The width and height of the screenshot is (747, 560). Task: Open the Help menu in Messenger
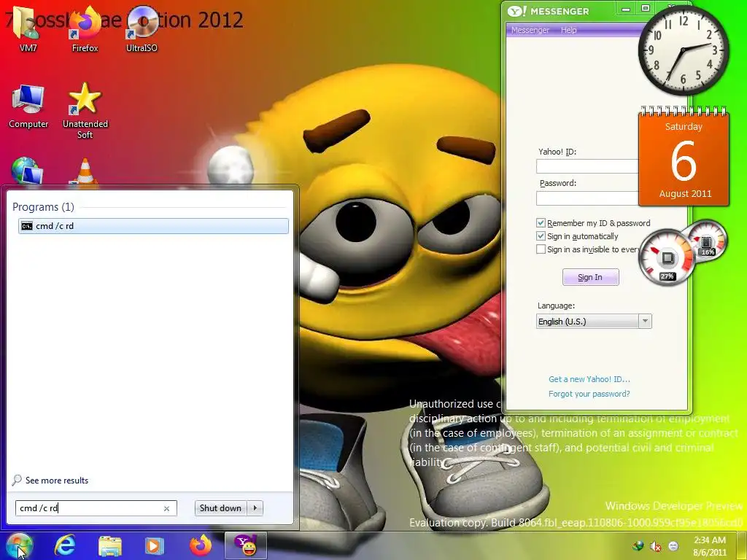(x=568, y=30)
